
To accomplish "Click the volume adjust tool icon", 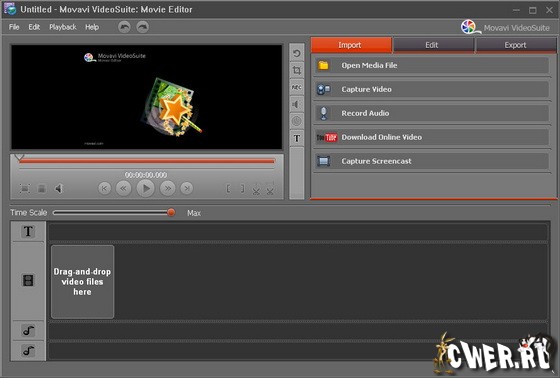I will tap(296, 104).
